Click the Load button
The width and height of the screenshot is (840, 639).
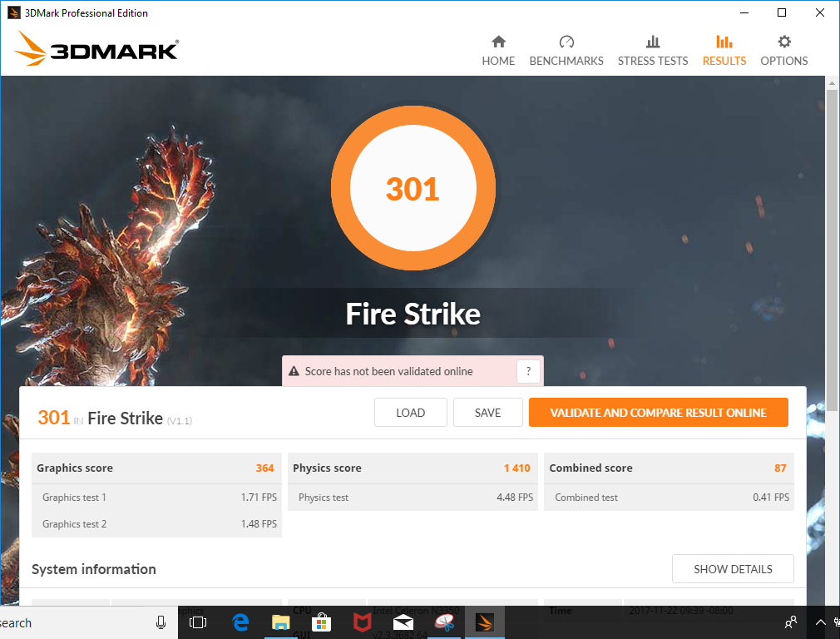pyautogui.click(x=410, y=412)
